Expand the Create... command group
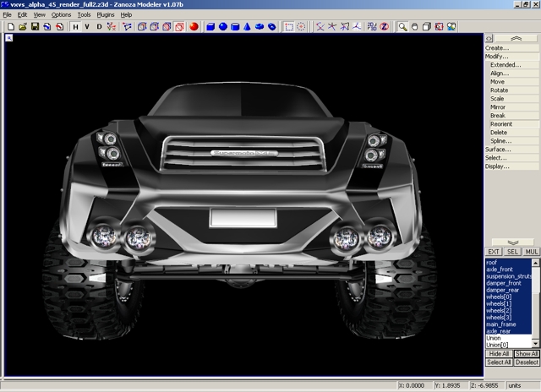The image size is (541, 392). [497, 48]
